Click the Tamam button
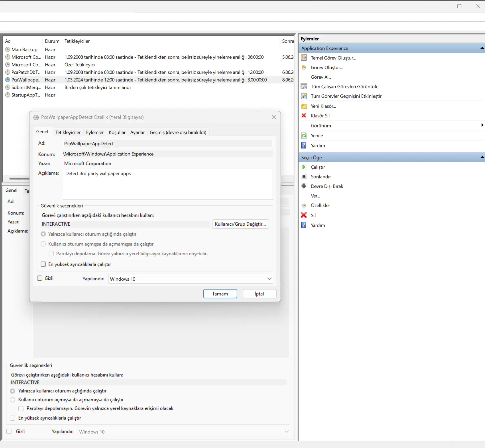This screenshot has height=448, width=485. click(220, 294)
